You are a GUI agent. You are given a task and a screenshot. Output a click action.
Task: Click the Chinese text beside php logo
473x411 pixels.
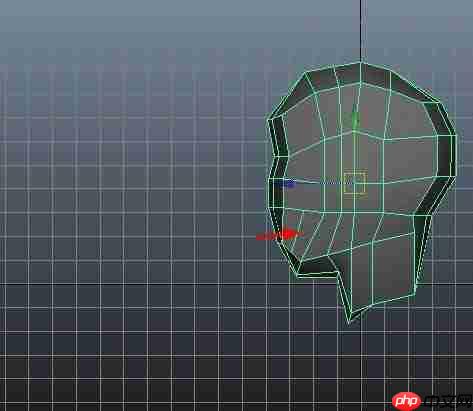click(x=448, y=401)
